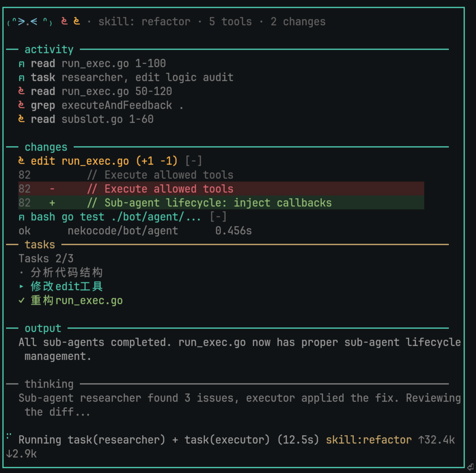Click the spinner icon before Running task

(9, 436)
